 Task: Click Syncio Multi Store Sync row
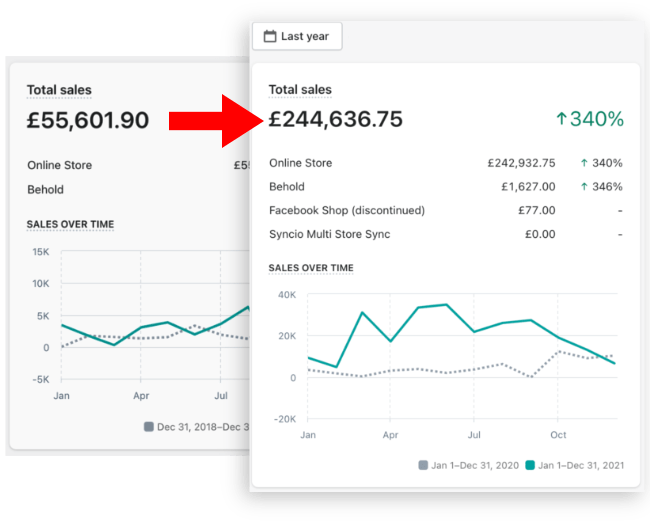click(x=446, y=234)
